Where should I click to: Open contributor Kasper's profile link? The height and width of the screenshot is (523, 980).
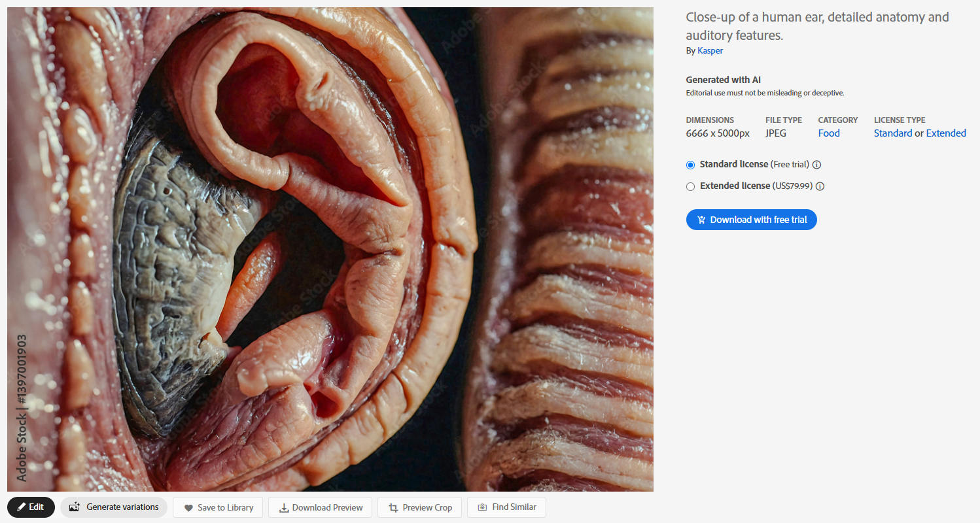710,50
